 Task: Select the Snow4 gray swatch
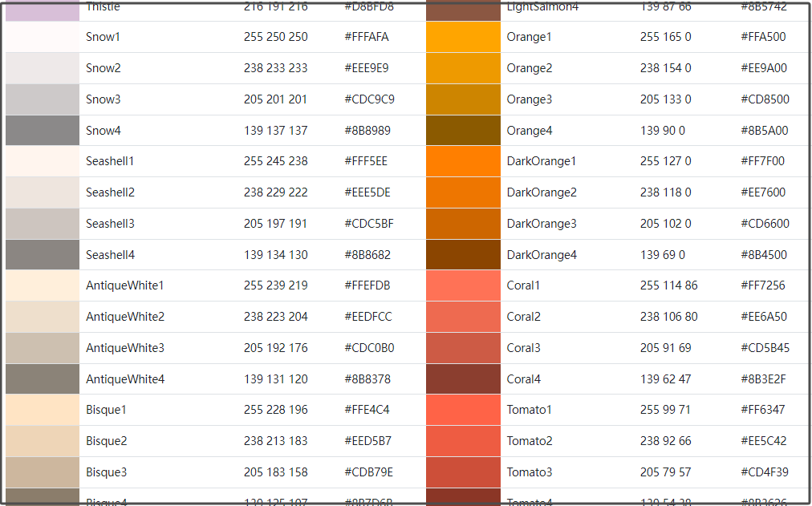point(43,130)
